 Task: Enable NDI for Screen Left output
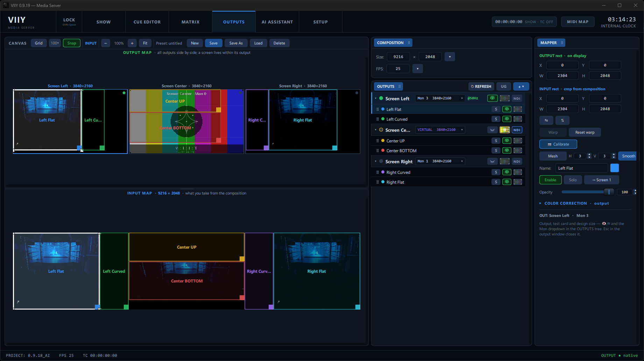click(x=517, y=98)
